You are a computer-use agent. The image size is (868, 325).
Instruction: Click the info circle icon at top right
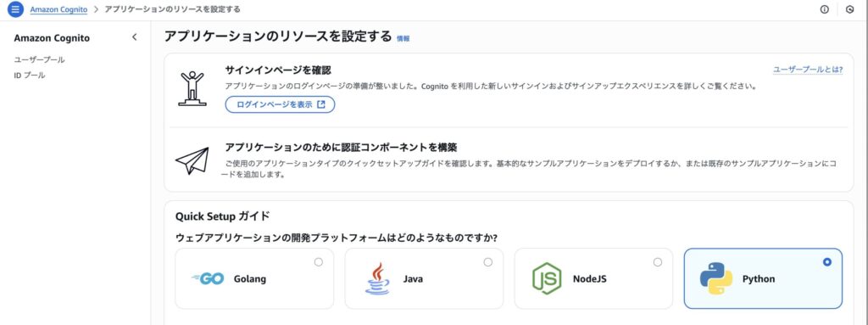(824, 9)
